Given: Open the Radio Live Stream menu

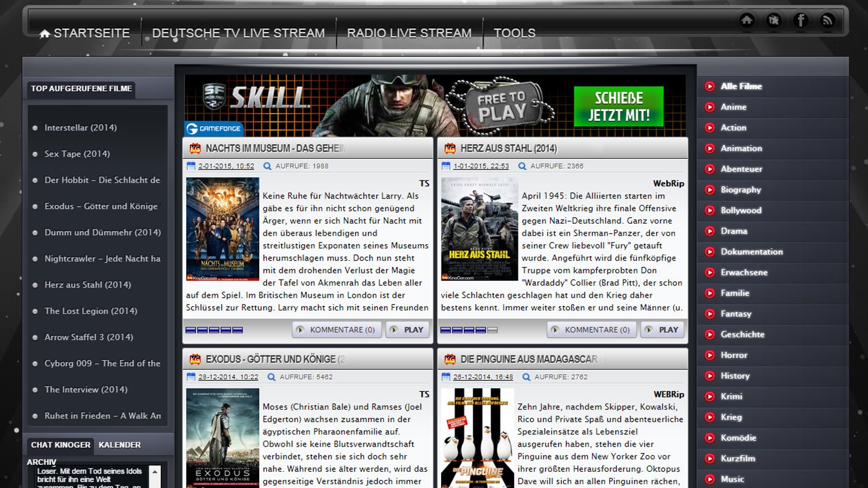Looking at the screenshot, I should (409, 33).
